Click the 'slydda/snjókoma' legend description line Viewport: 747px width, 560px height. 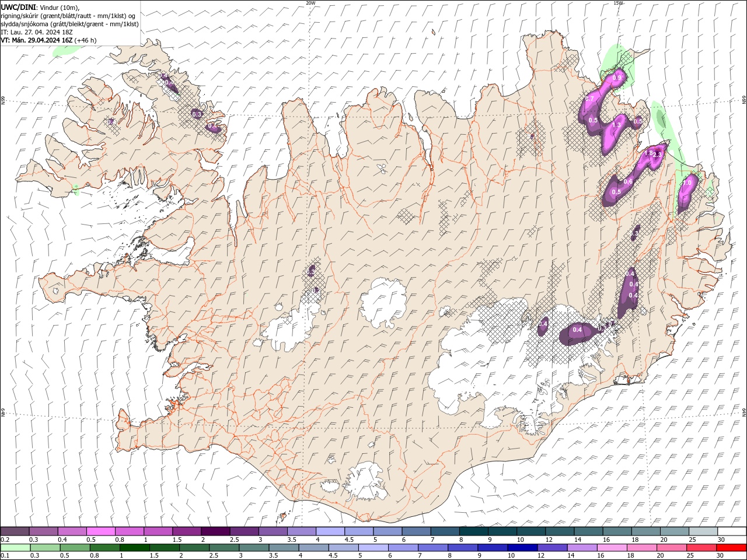(70, 24)
